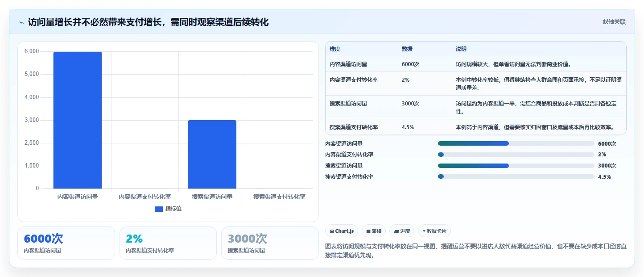Screen dimensions: 644x277
Task: Click the 2% data card
Action: [x=168, y=243]
